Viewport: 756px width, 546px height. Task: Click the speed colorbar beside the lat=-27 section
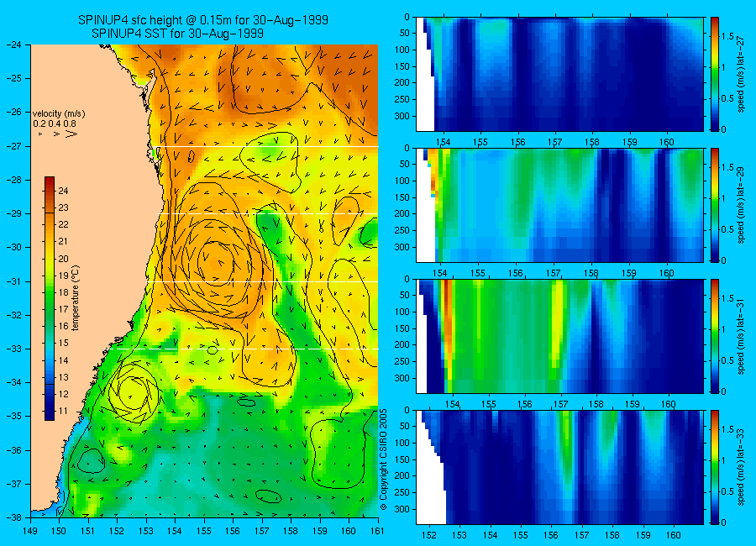tap(715, 74)
